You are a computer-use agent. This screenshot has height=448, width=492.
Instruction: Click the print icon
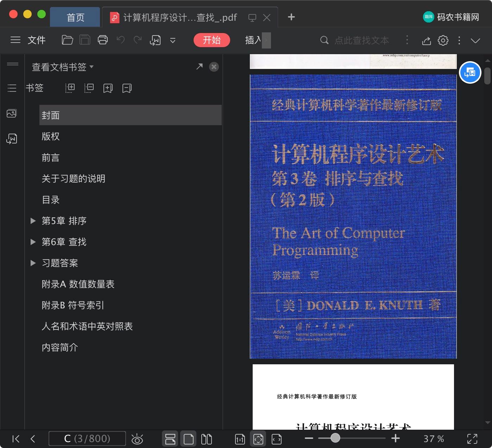(x=103, y=40)
